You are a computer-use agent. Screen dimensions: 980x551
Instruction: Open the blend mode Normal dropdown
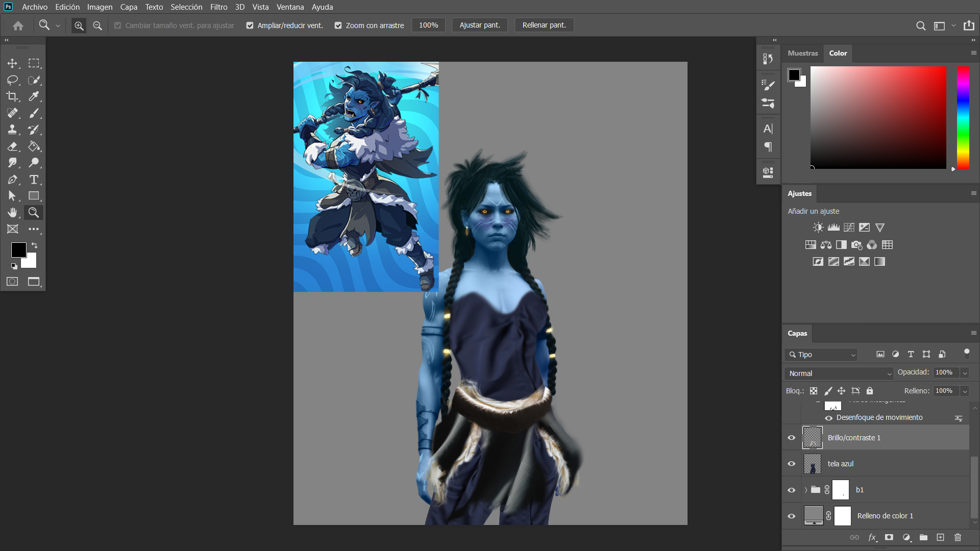[x=839, y=373]
